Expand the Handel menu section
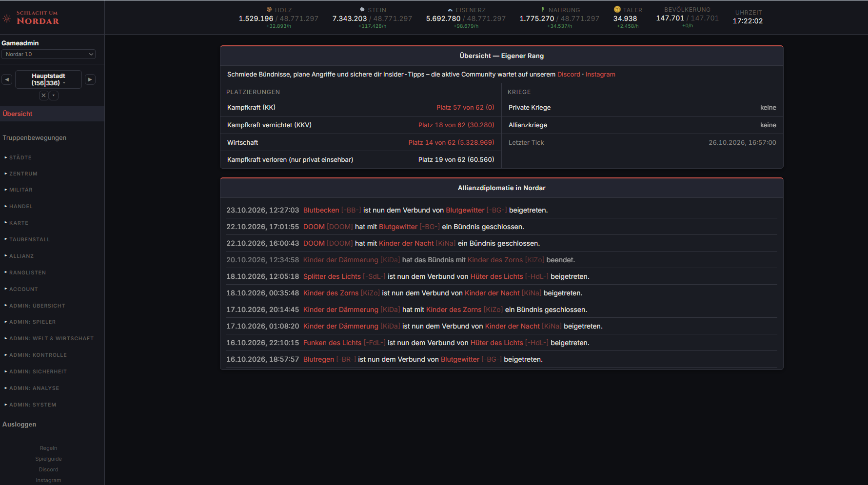The height and width of the screenshot is (485, 868). coord(19,206)
